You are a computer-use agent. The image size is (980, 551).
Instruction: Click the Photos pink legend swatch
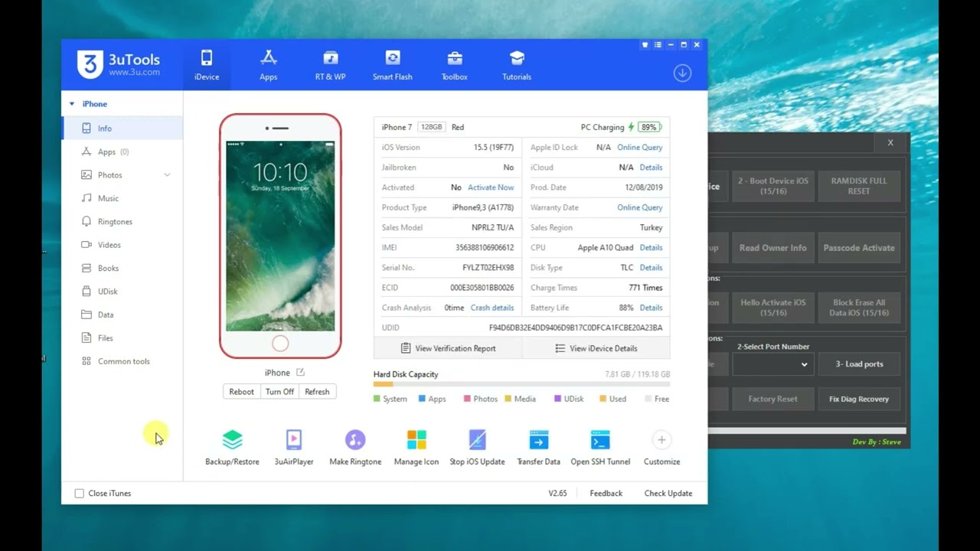tap(467, 399)
